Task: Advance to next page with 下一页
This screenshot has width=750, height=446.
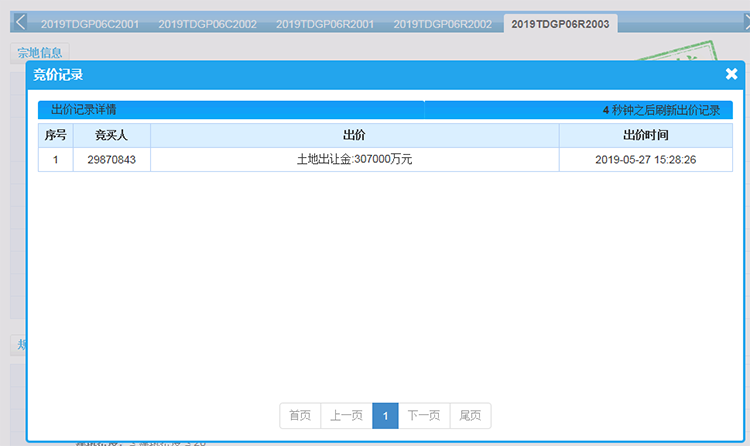Action: [x=424, y=416]
